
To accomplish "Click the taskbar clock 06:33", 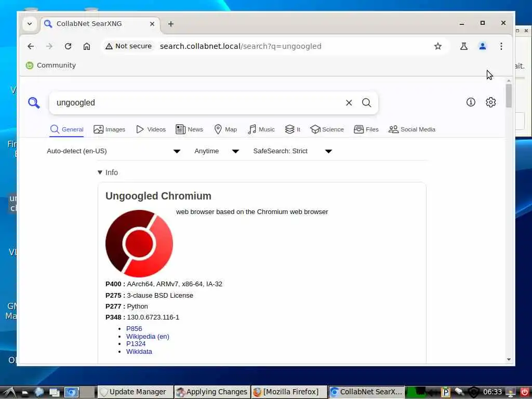I will [493, 392].
